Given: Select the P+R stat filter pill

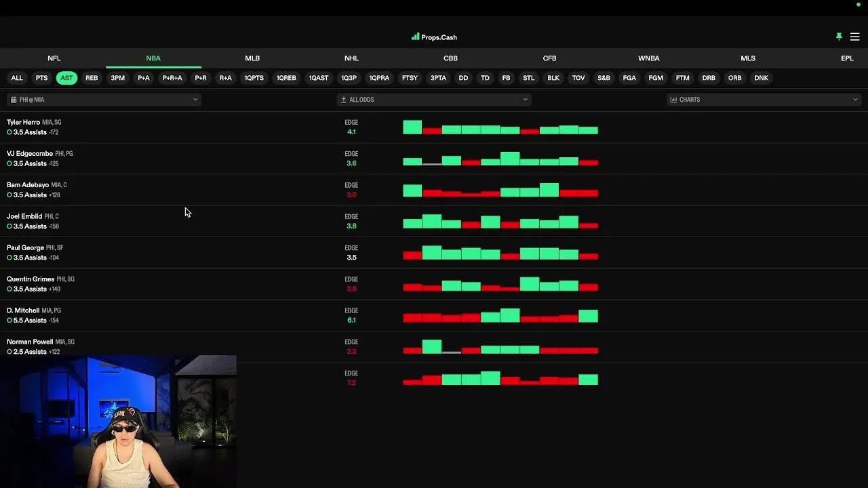Looking at the screenshot, I should click(x=201, y=78).
